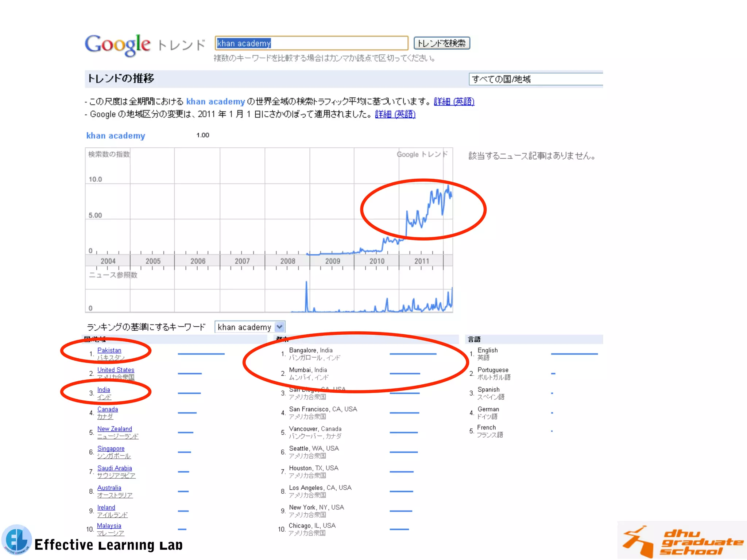747x560 pixels.
Task: Click the Google logo
Action: [117, 44]
